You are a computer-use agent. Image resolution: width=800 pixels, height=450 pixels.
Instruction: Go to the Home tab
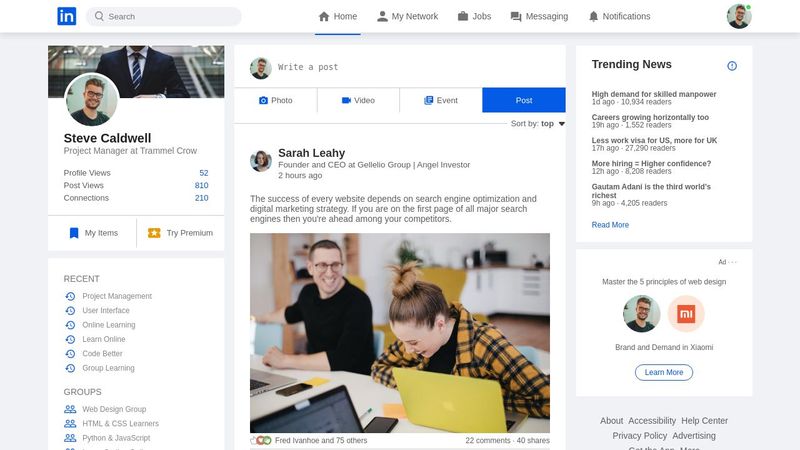click(x=338, y=16)
